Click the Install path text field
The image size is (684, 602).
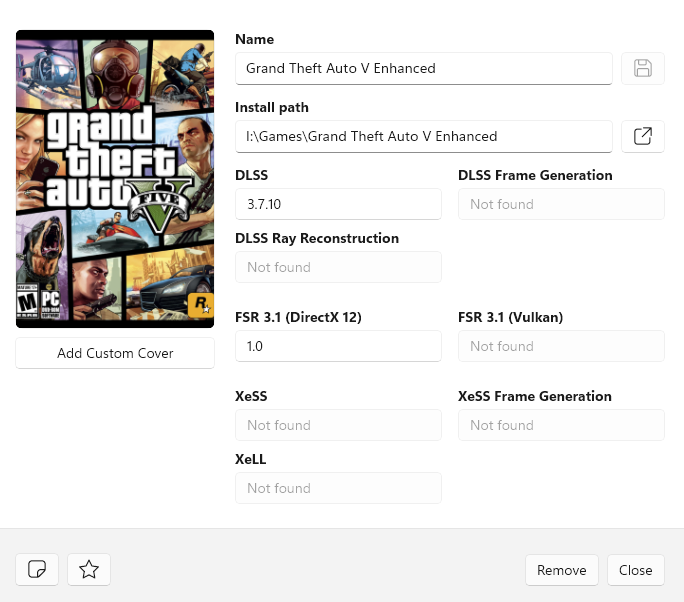point(424,137)
